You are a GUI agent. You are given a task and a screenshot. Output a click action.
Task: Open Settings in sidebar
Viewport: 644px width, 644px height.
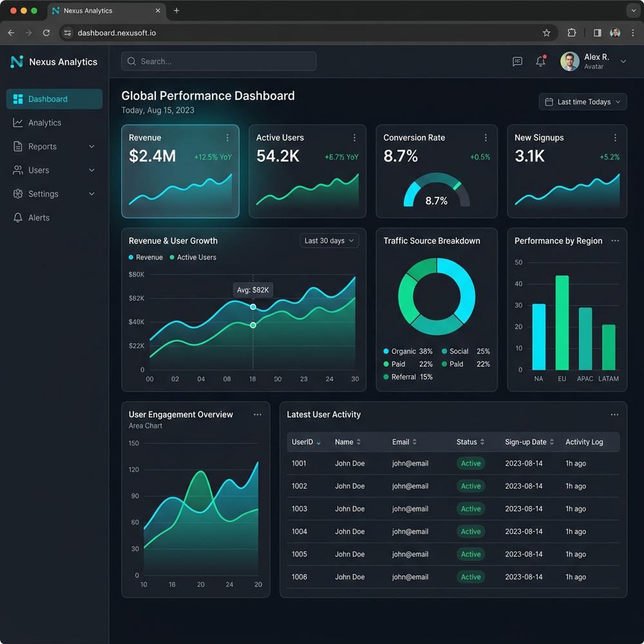point(54,194)
